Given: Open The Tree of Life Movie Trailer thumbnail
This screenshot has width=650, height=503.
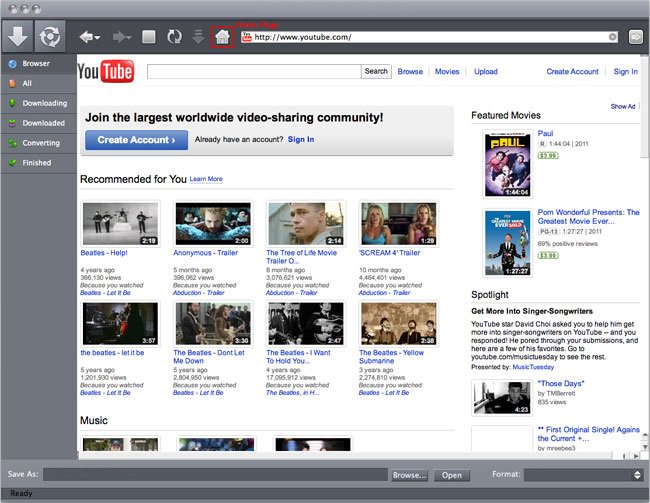Looking at the screenshot, I should click(x=306, y=224).
